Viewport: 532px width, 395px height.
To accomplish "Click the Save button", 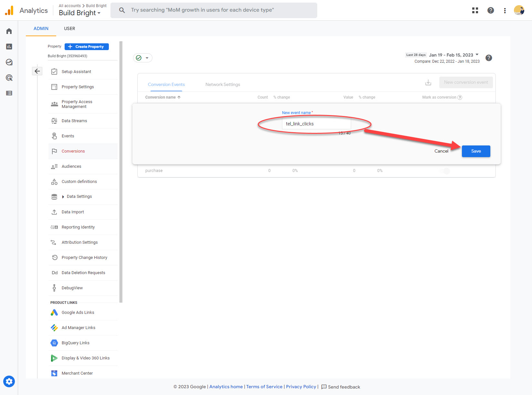I will coord(476,151).
